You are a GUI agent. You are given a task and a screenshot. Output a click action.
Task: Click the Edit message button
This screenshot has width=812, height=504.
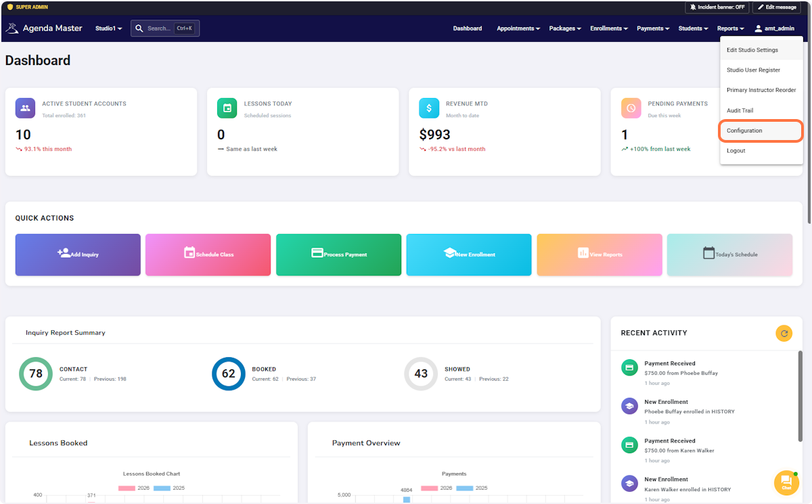[777, 7]
